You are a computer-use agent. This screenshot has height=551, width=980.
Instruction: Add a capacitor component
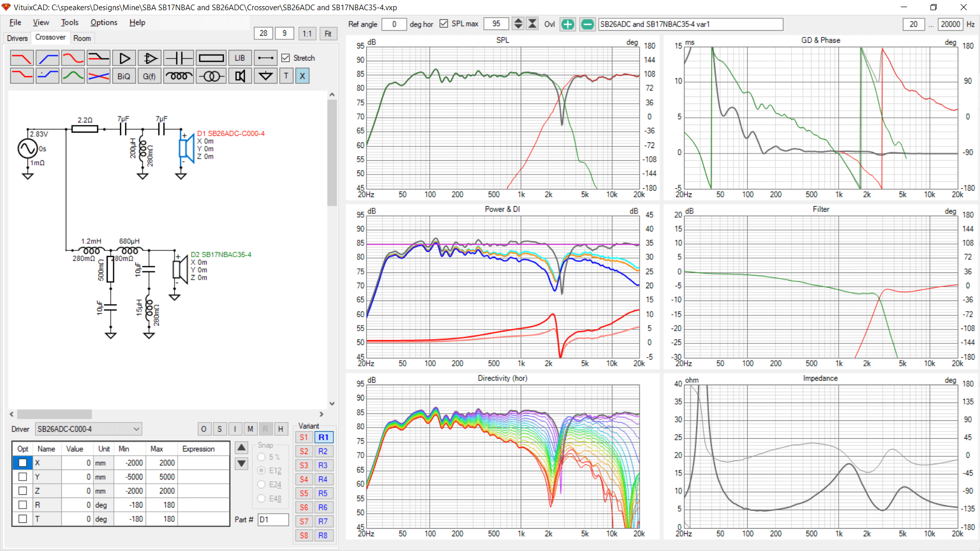point(179,58)
